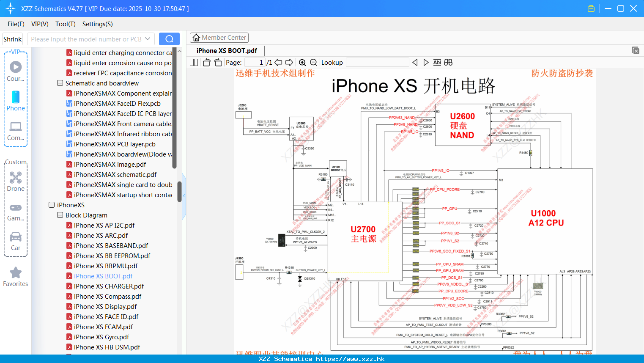
Task: Click the search magnifier button
Action: coord(169,39)
